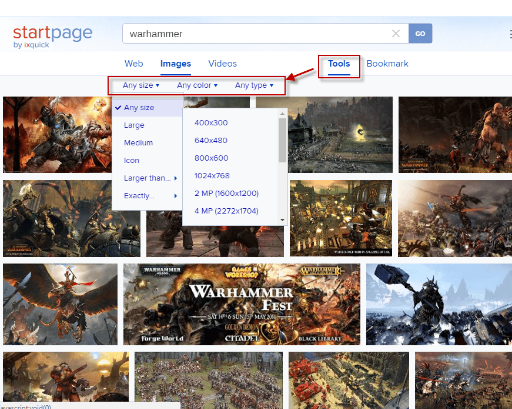This screenshot has height=409, width=512.
Task: Open the Any color dropdown
Action: pos(197,85)
